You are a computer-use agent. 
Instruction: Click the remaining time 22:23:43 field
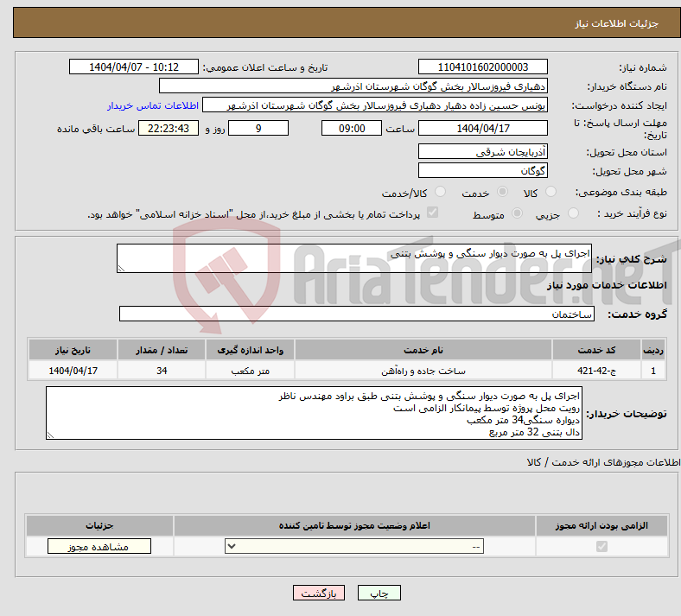pos(169,128)
